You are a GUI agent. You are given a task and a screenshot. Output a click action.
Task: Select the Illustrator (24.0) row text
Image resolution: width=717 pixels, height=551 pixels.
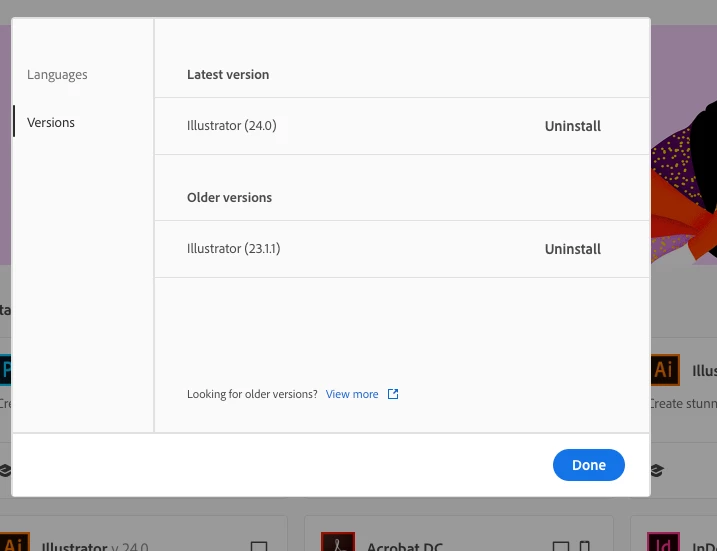(231, 126)
